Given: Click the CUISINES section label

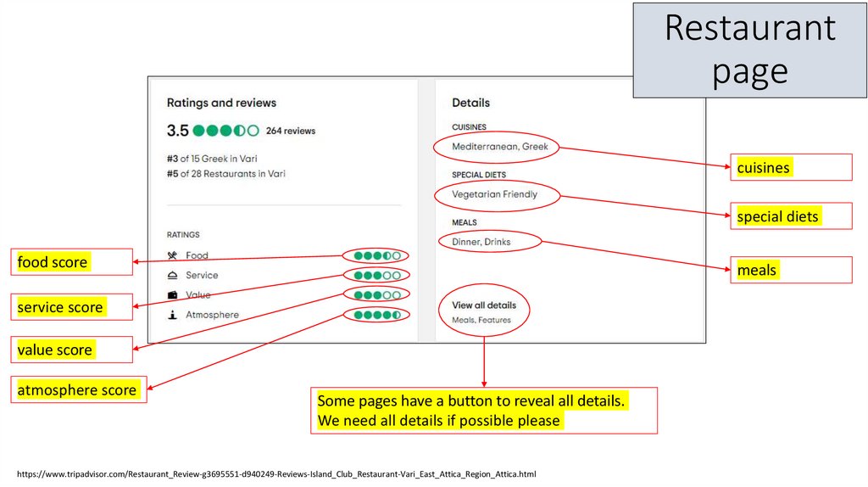Looking at the screenshot, I should (469, 127).
